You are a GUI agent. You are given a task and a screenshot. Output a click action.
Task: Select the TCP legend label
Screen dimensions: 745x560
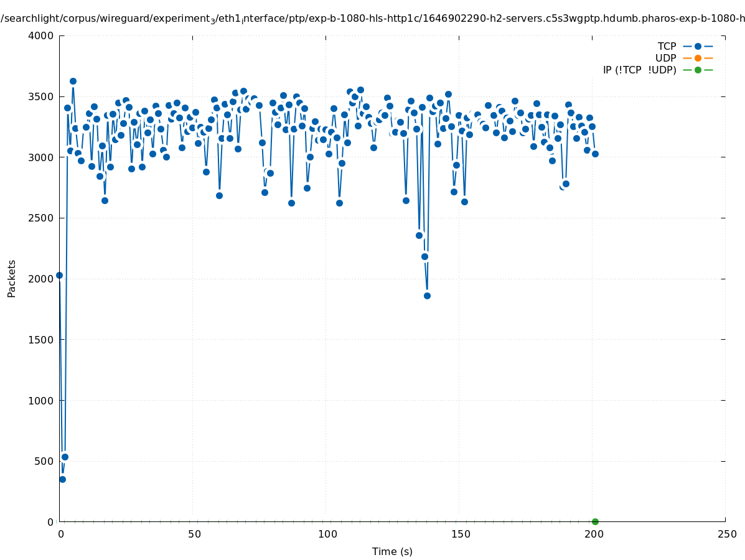[667, 46]
